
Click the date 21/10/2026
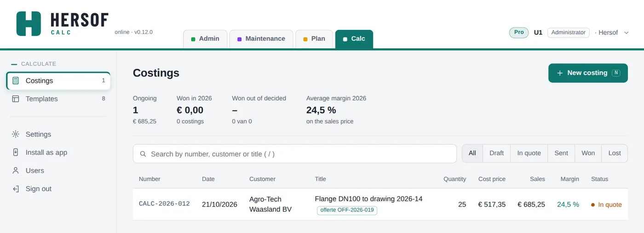pos(219,204)
